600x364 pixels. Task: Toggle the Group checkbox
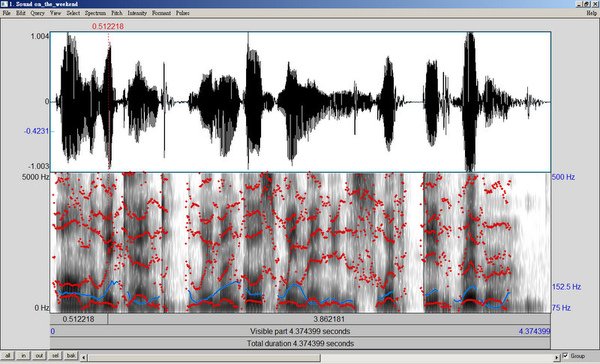pyautogui.click(x=566, y=356)
